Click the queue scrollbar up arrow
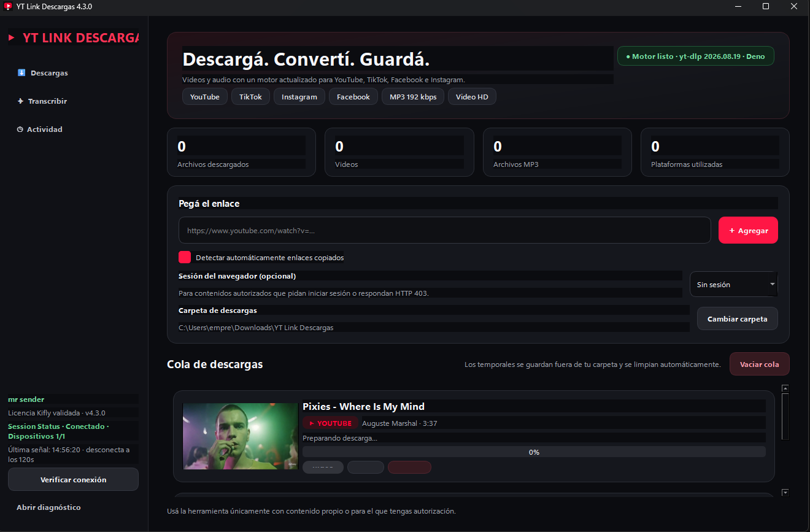Screen dimensions: 810x532 click(x=785, y=388)
